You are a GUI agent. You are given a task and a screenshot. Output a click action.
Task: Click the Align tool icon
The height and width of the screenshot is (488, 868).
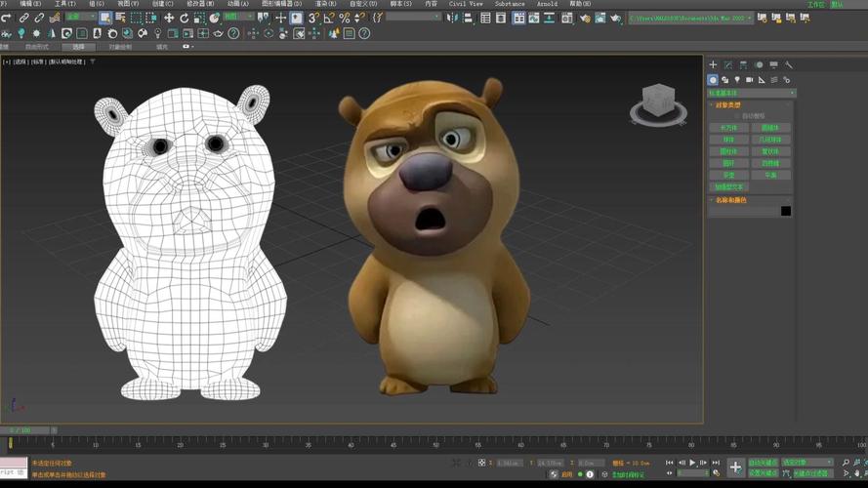click(x=469, y=19)
